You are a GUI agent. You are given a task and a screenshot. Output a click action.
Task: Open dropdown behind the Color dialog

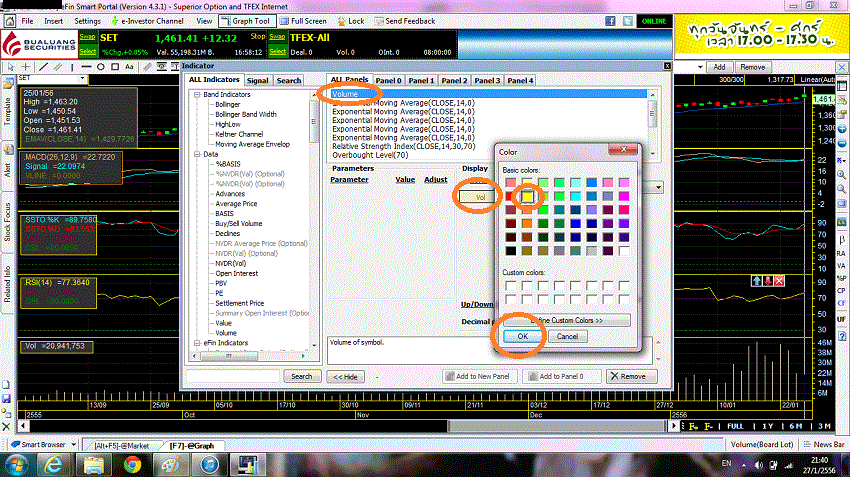(659, 188)
